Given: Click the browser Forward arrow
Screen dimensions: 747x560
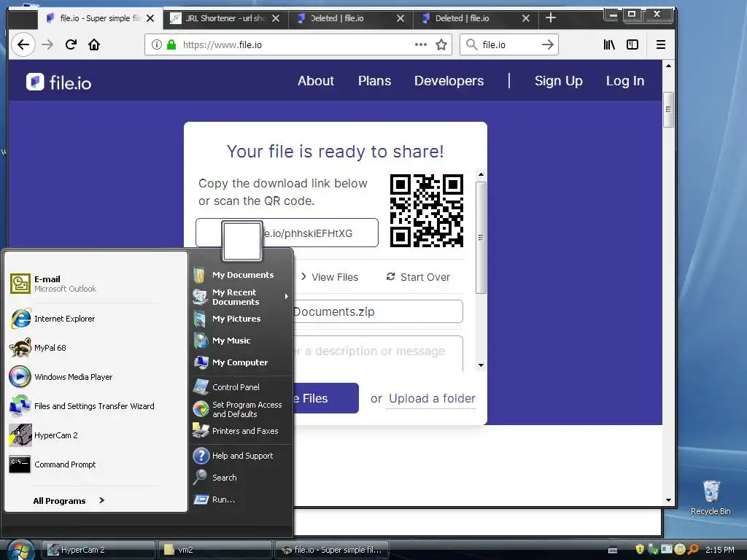Looking at the screenshot, I should 47,44.
